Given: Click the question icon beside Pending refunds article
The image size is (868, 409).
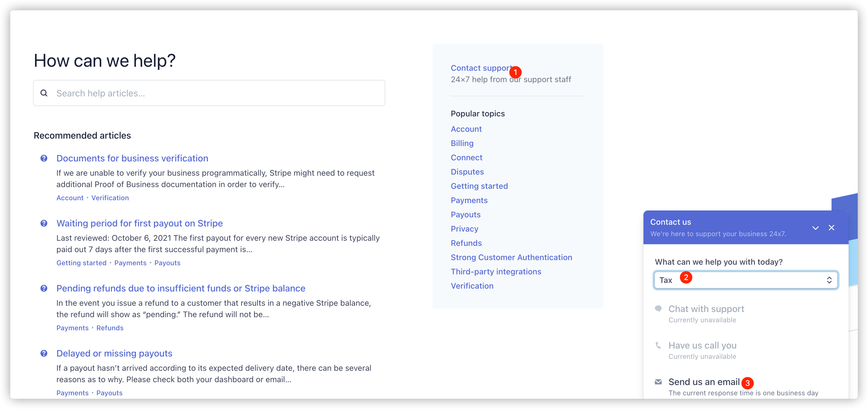Looking at the screenshot, I should [44, 288].
